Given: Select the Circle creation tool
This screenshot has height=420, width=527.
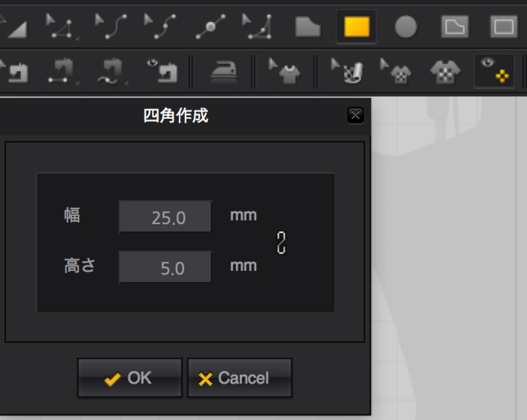Looking at the screenshot, I should coord(405,27).
